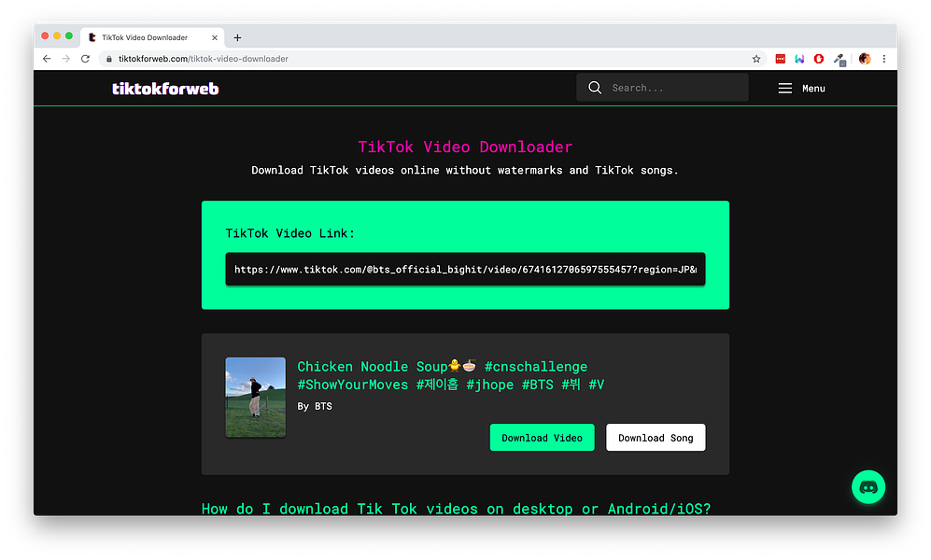Click the Download Song button
The width and height of the screenshot is (931, 560).
[656, 438]
